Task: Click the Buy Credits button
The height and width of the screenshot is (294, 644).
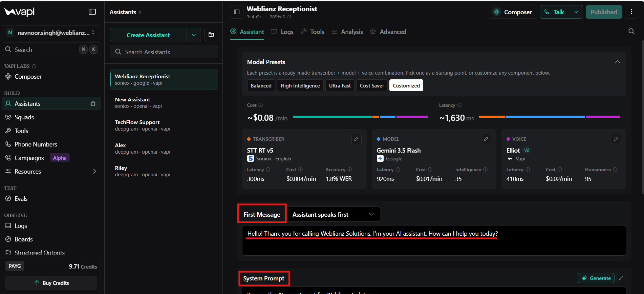Action: pyautogui.click(x=51, y=283)
